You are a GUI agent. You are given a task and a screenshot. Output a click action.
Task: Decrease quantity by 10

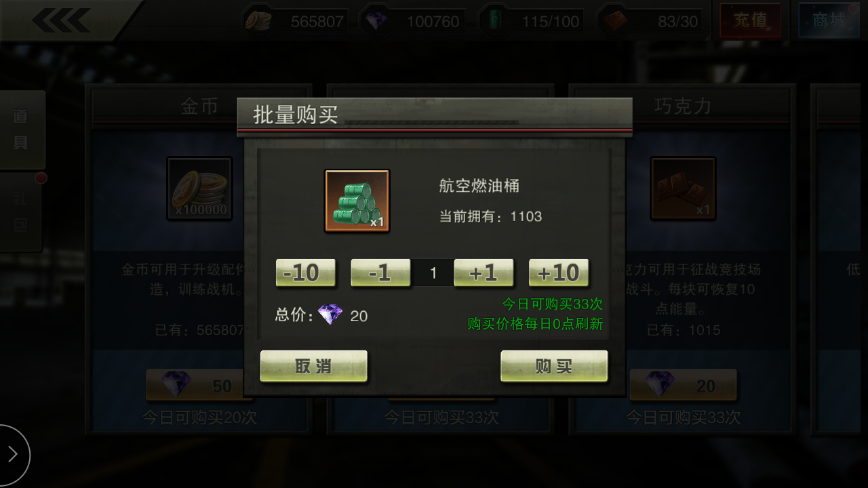click(306, 273)
